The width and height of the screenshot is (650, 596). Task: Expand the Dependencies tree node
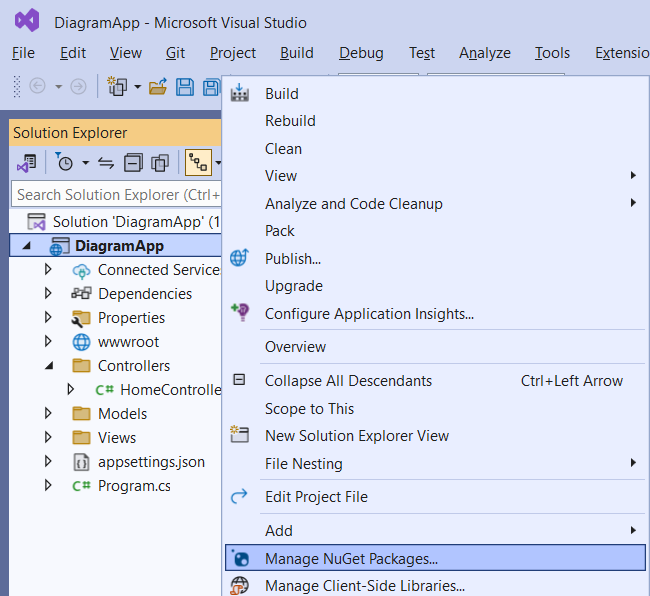click(x=48, y=294)
